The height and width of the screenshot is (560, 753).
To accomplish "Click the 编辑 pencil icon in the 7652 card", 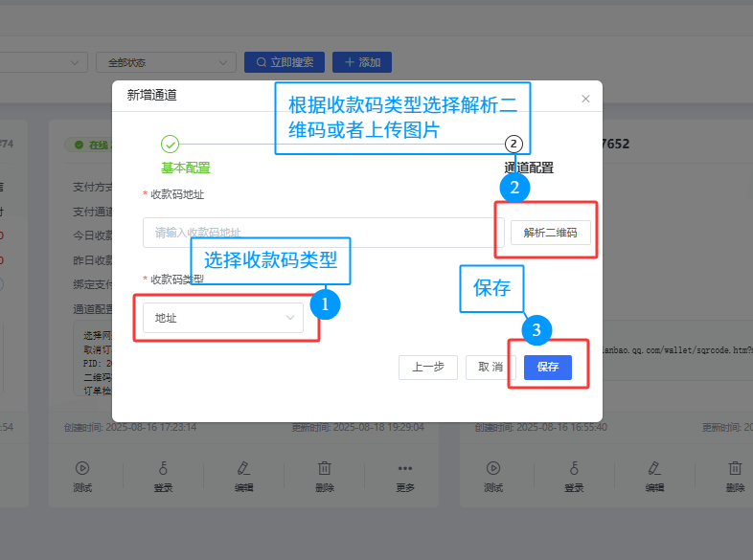I will tap(654, 468).
